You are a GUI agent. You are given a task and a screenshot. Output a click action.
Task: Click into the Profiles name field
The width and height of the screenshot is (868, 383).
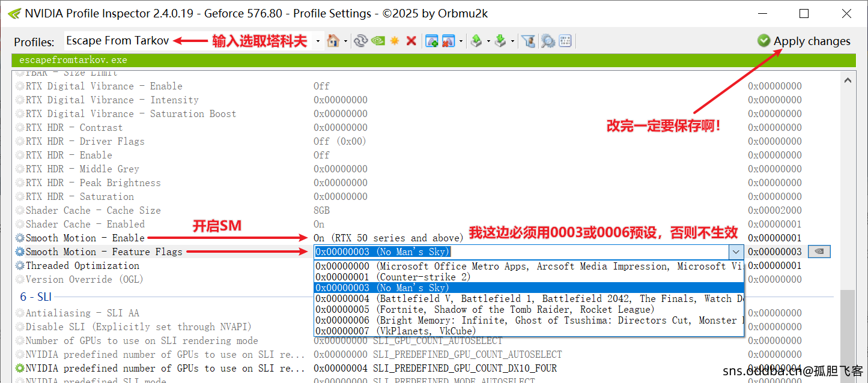pos(189,41)
